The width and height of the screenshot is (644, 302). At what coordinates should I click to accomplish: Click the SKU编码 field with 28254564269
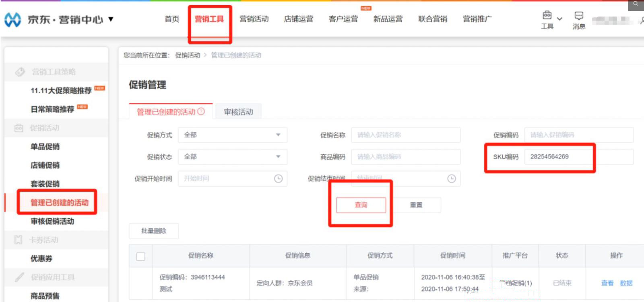coord(579,157)
